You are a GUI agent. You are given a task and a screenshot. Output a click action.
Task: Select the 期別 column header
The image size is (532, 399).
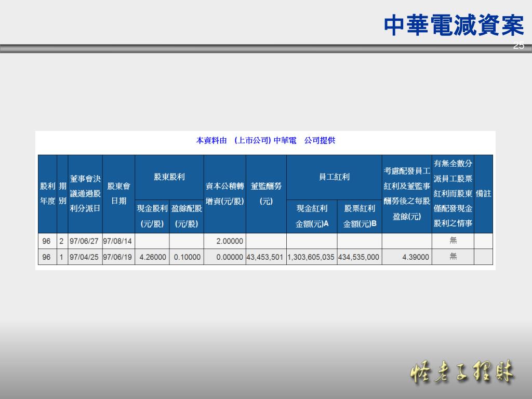[62, 194]
